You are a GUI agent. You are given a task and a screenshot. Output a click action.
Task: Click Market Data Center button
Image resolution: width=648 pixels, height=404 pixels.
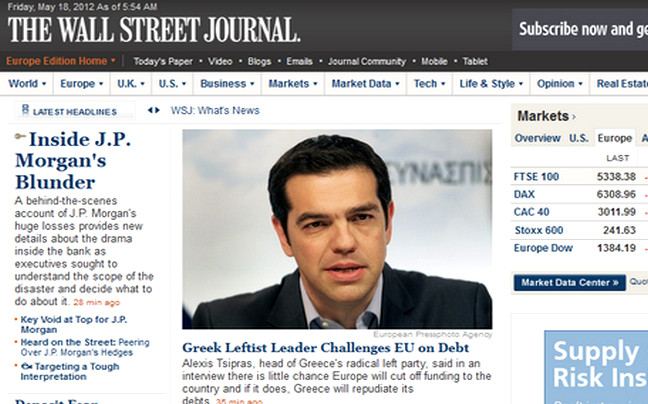569,283
